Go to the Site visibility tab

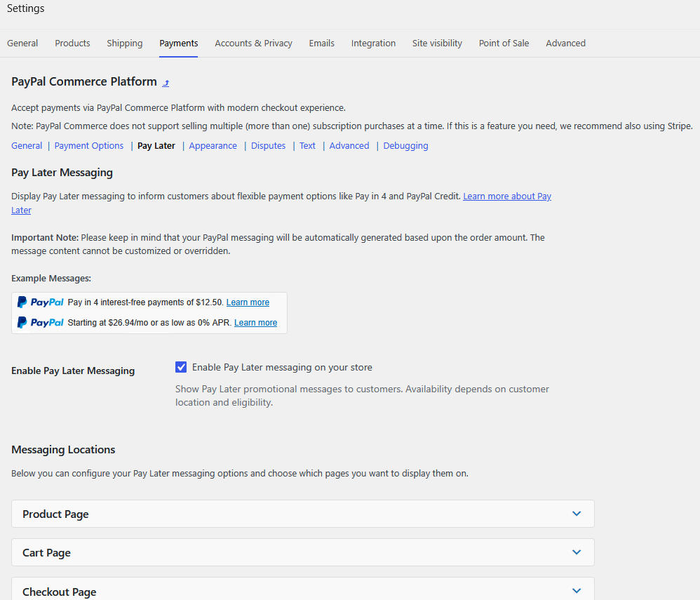[x=437, y=44]
